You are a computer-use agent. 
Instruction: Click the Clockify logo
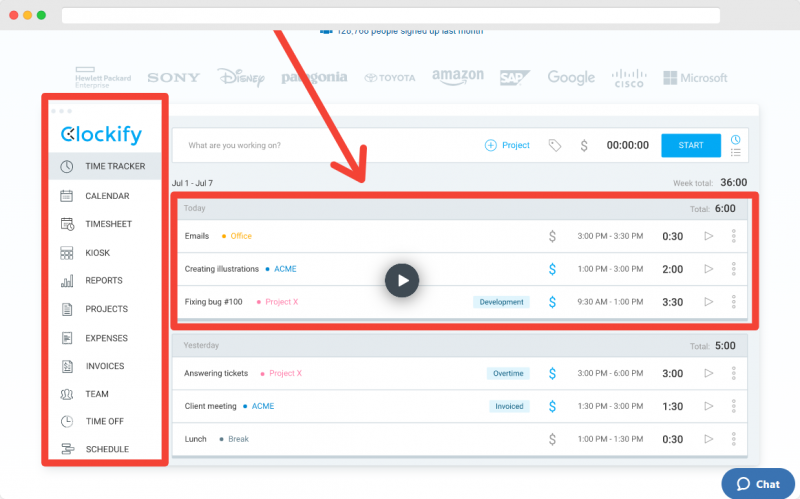click(x=101, y=134)
